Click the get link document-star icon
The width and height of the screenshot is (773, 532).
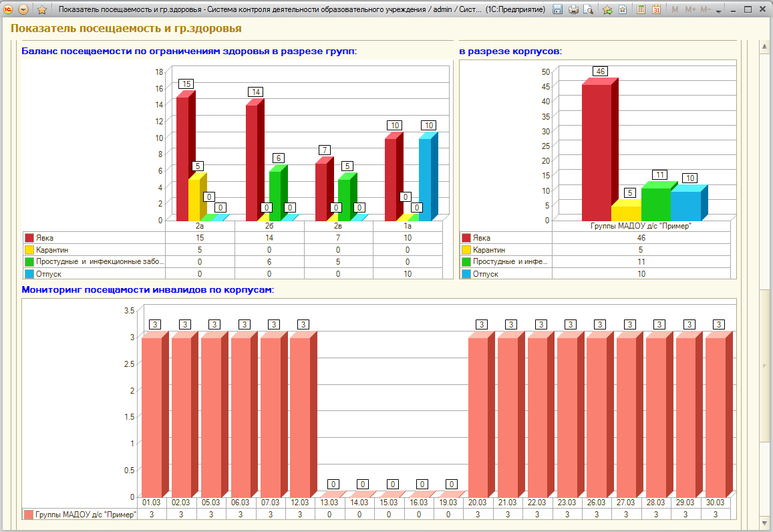click(623, 9)
